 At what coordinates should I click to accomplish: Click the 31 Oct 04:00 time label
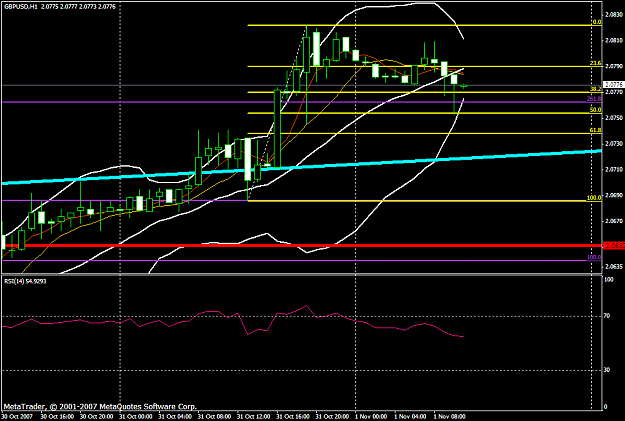(x=174, y=417)
